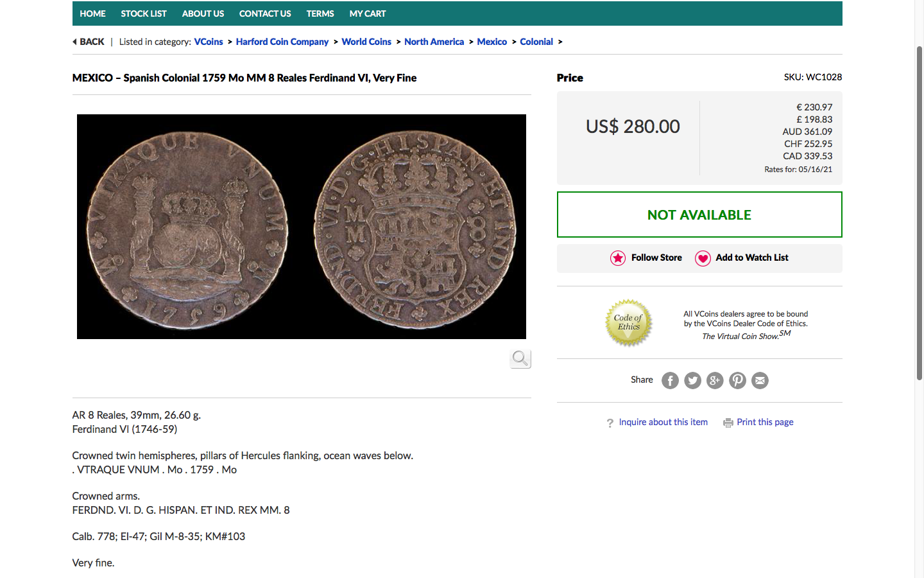Open the Colonial category breadcrumb
Viewport: 924px width, 578px height.
(x=536, y=42)
